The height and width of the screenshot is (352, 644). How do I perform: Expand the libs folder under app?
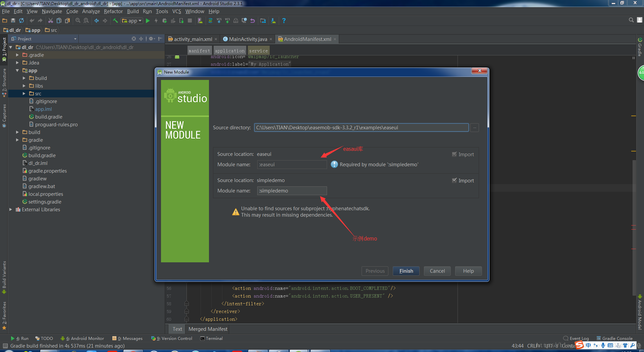coord(24,86)
